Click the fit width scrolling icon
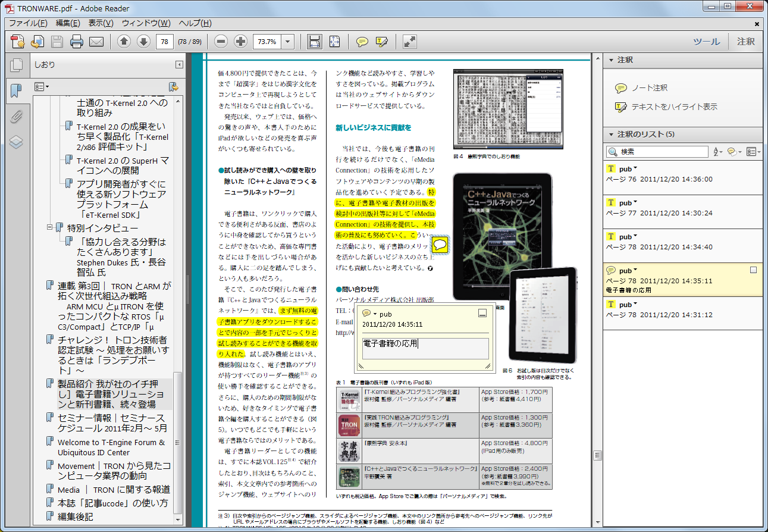This screenshot has height=532, width=768. pyautogui.click(x=315, y=42)
